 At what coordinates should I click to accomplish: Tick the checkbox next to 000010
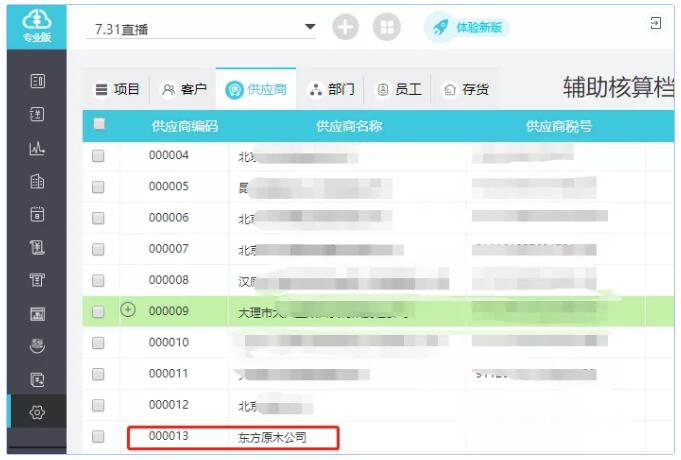click(99, 342)
